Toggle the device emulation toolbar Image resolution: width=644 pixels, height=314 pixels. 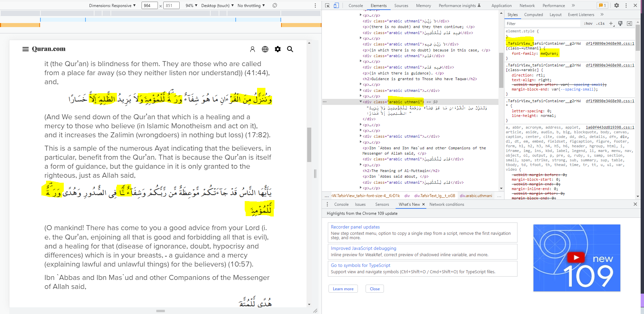click(337, 5)
